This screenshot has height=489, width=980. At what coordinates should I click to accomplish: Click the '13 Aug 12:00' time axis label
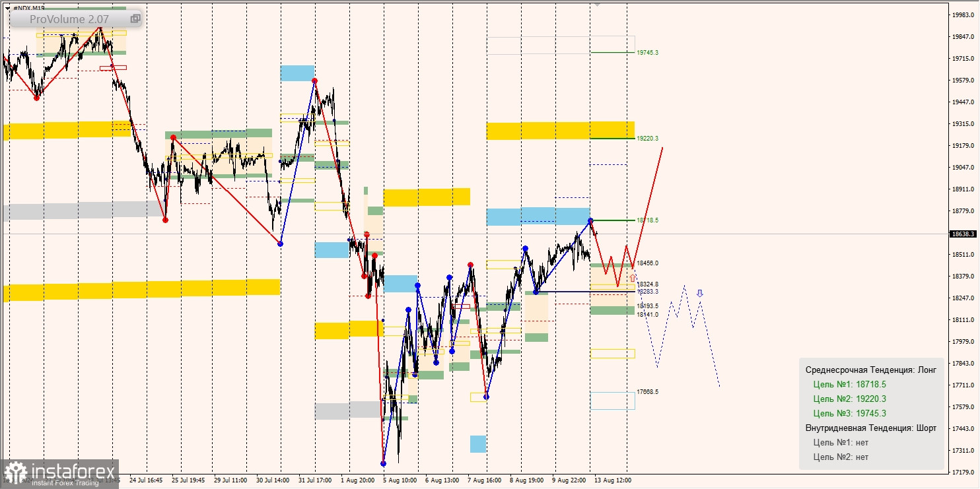(612, 480)
